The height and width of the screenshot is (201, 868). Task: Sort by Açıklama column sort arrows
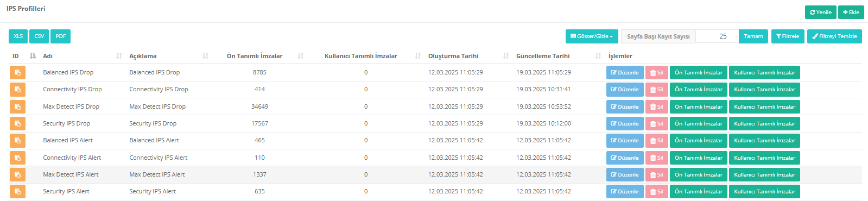[x=206, y=56]
